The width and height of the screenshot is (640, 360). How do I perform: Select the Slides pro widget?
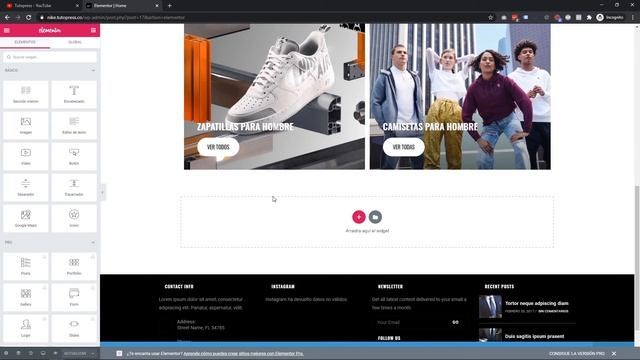coord(74,328)
